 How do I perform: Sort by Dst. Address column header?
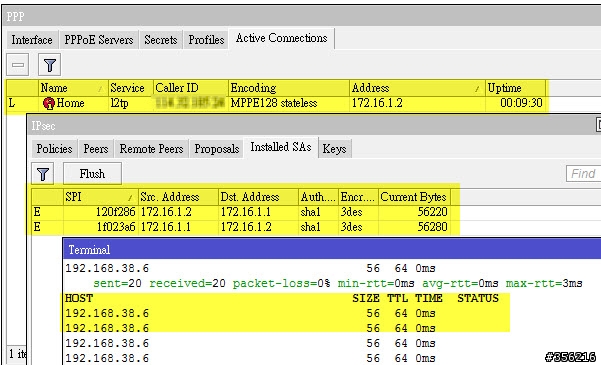[258, 197]
